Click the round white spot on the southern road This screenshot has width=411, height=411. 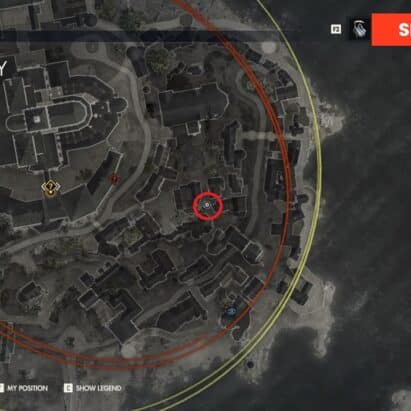pyautogui.click(x=128, y=350)
